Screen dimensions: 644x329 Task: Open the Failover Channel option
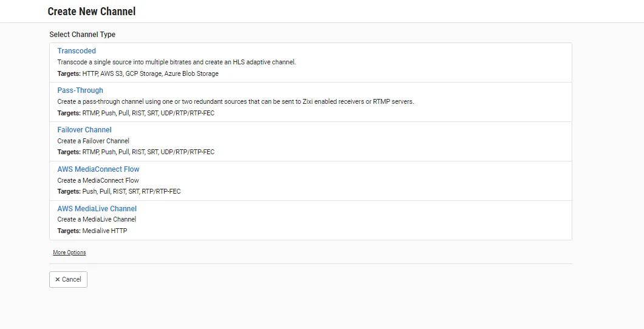(84, 130)
